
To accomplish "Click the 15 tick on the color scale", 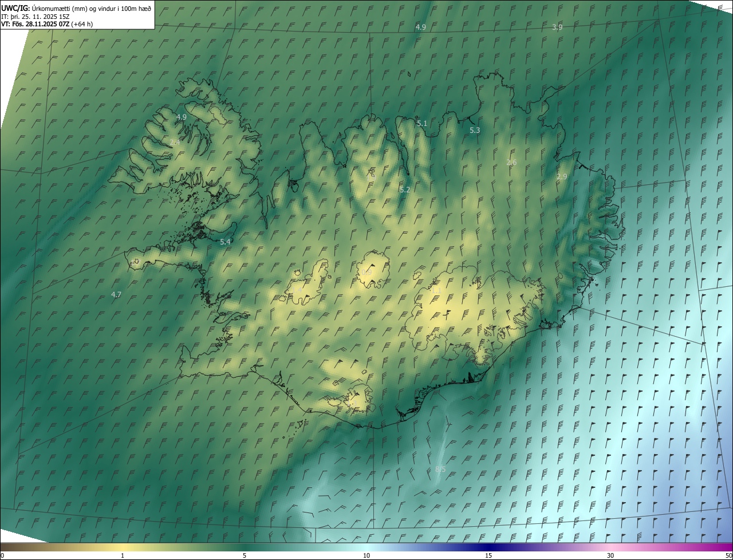I will point(488,555).
